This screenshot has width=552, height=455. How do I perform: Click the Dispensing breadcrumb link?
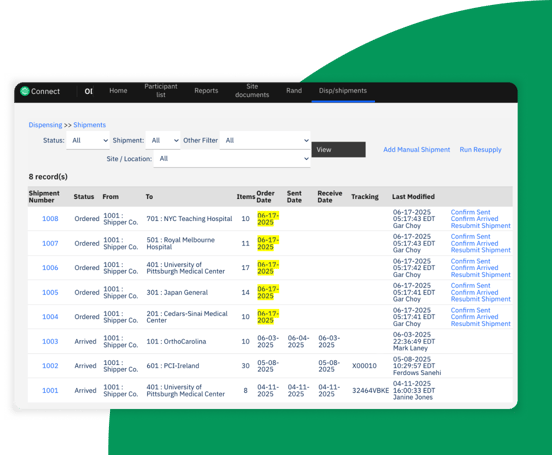[45, 125]
